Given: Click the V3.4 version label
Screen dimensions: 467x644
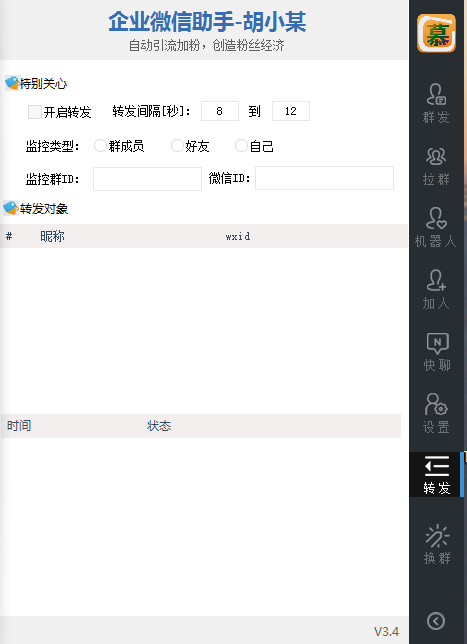Looking at the screenshot, I should (386, 631).
